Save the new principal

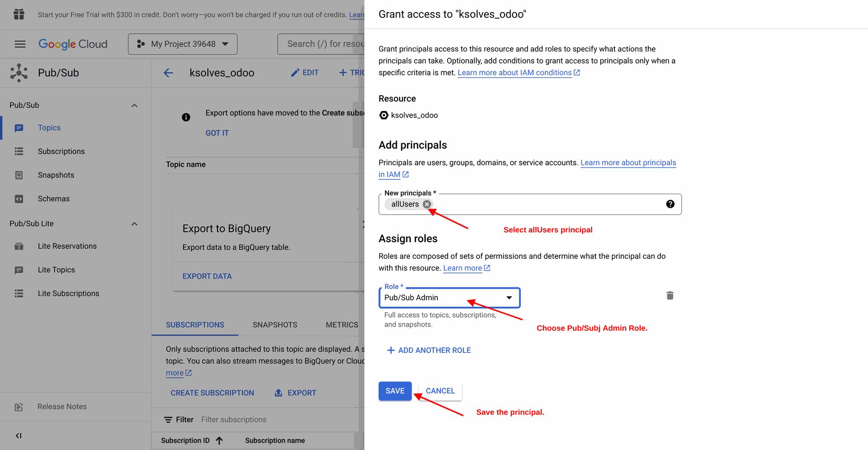pyautogui.click(x=395, y=391)
